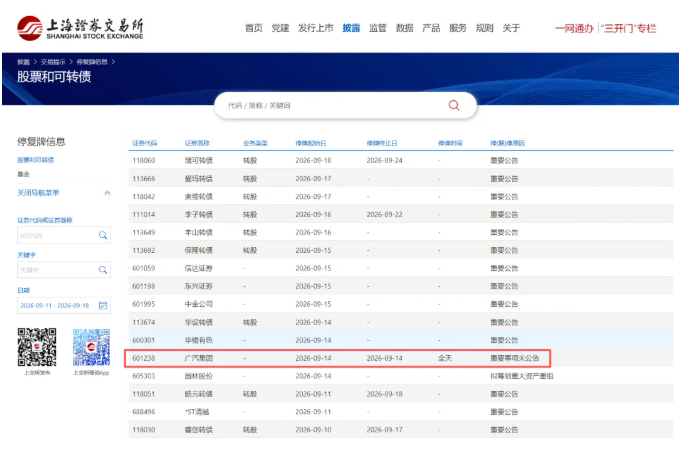
Task: Click 信达证券 in the name column
Action: pyautogui.click(x=198, y=268)
